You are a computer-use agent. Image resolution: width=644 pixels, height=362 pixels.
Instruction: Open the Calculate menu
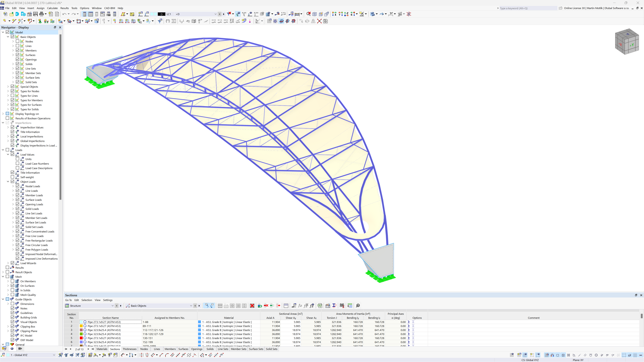(52, 8)
